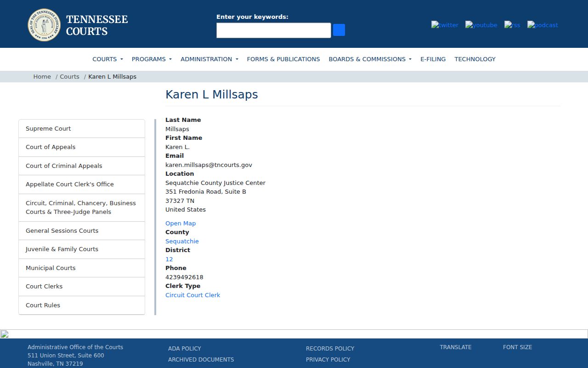Open the Technology menu item
Image resolution: width=588 pixels, height=368 pixels.
(x=475, y=59)
